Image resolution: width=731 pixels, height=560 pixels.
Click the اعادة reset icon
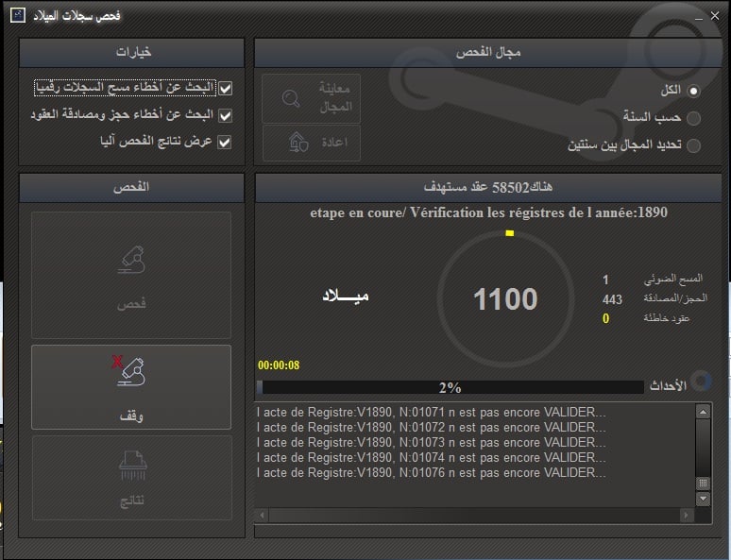[x=297, y=142]
